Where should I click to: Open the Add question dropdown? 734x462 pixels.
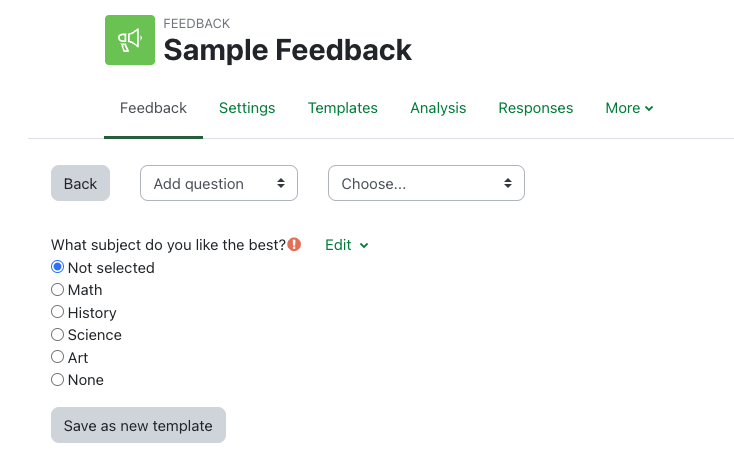pyautogui.click(x=219, y=183)
